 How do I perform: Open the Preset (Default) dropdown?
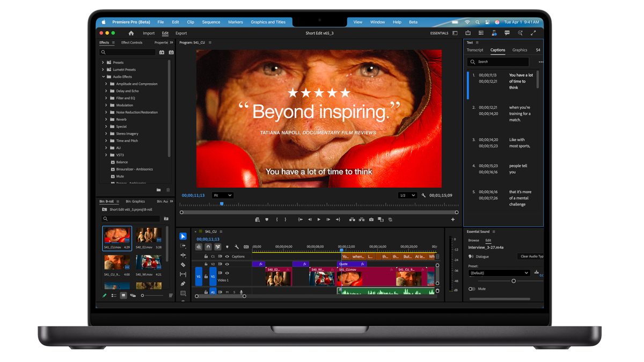tap(499, 273)
